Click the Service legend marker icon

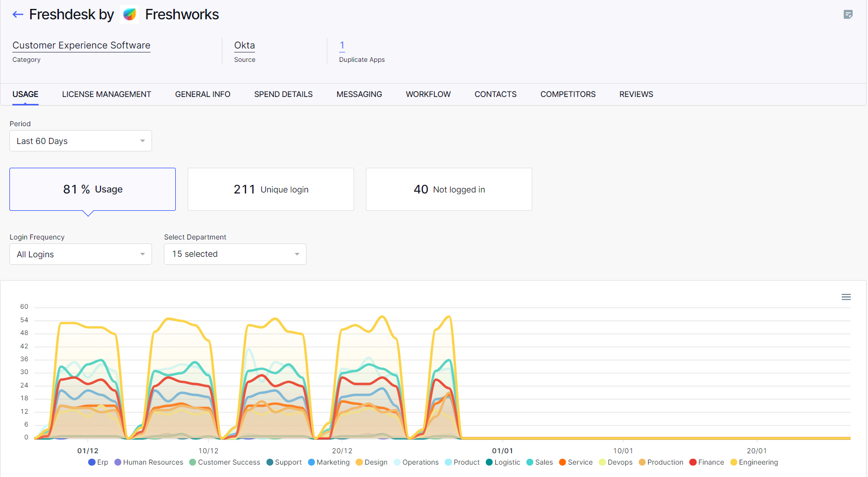[562, 462]
